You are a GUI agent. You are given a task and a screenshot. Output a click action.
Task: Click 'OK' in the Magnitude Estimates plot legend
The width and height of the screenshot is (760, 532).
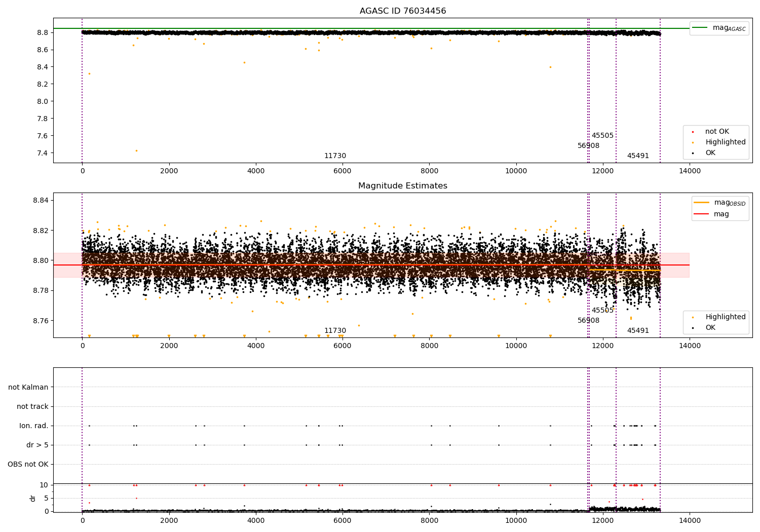click(x=703, y=328)
